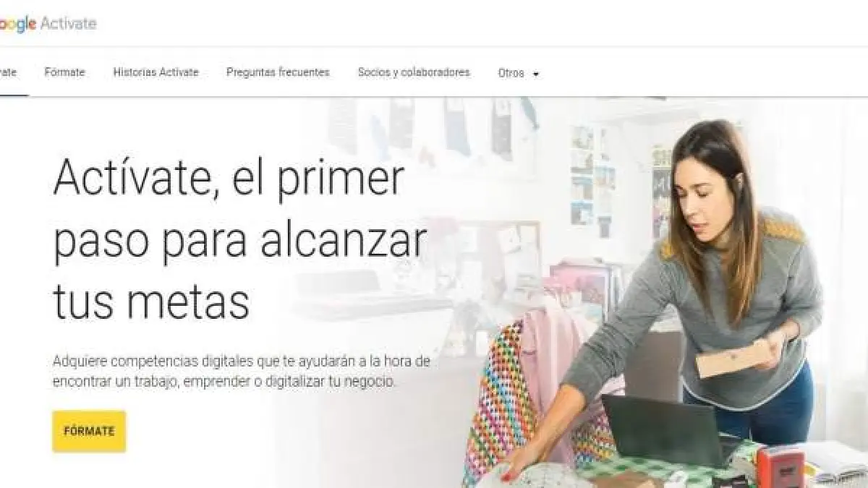Go to Preguntas frecuentes section
Viewport: 868px width, 488px height.
(278, 72)
